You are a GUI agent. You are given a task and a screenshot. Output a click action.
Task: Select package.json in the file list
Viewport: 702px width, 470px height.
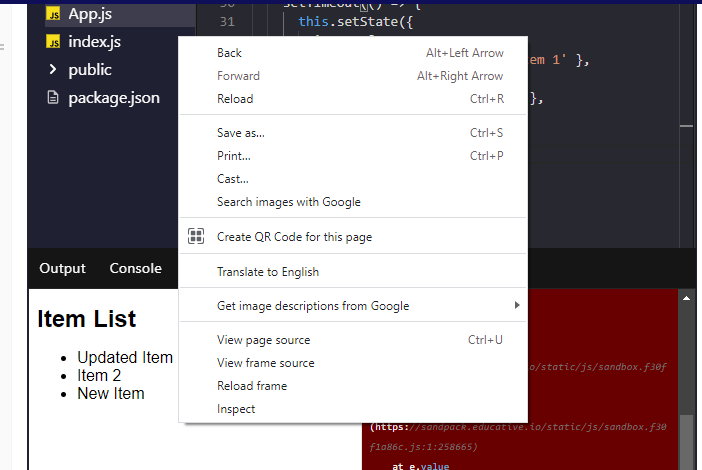[x=114, y=98]
